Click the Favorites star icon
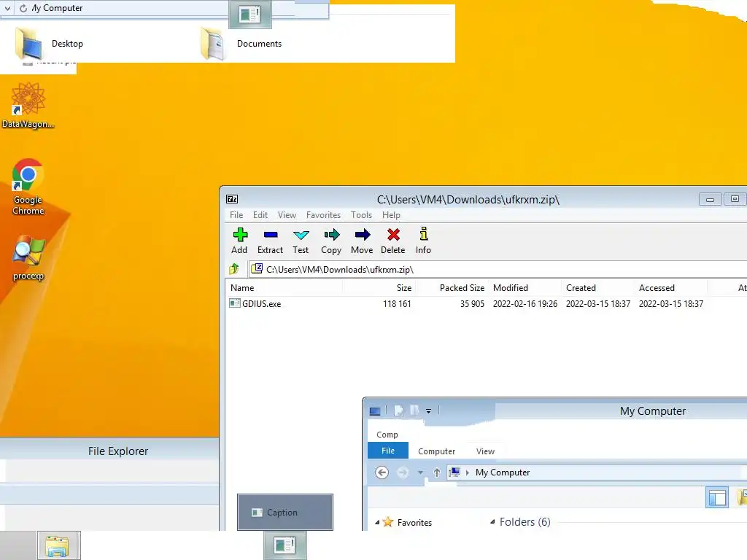This screenshot has width=747, height=560. click(x=388, y=522)
